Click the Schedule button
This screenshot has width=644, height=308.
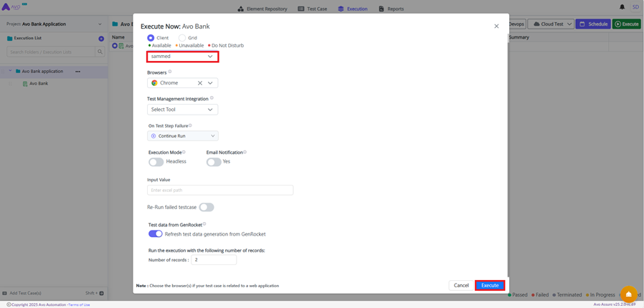593,24
